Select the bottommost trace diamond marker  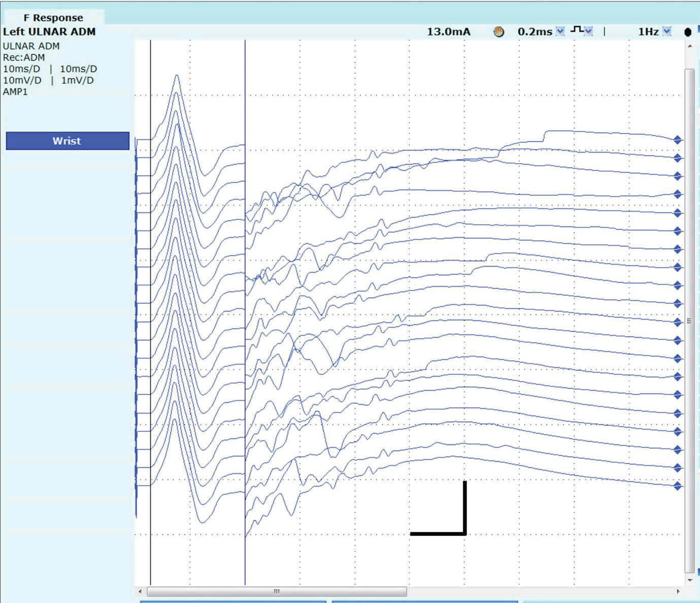(677, 486)
